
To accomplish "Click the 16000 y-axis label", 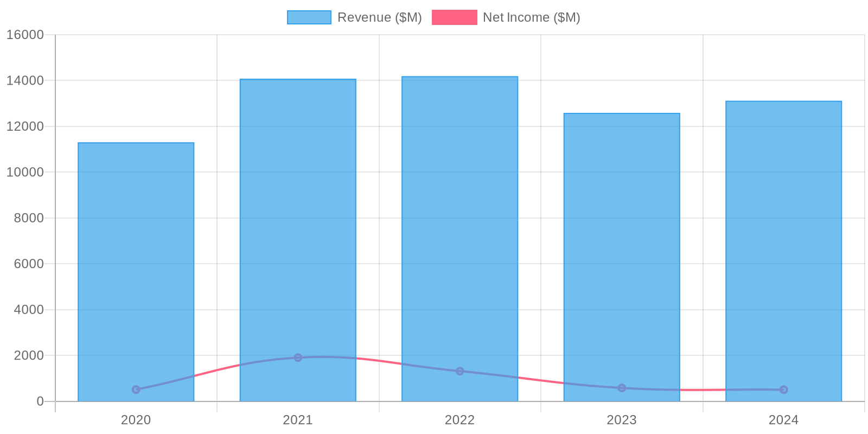I will (x=25, y=35).
